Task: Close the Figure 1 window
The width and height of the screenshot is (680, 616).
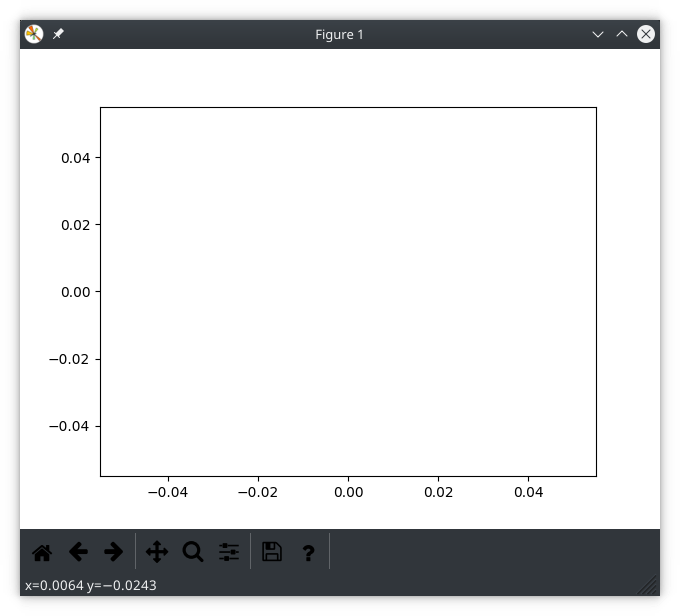Action: (x=646, y=34)
